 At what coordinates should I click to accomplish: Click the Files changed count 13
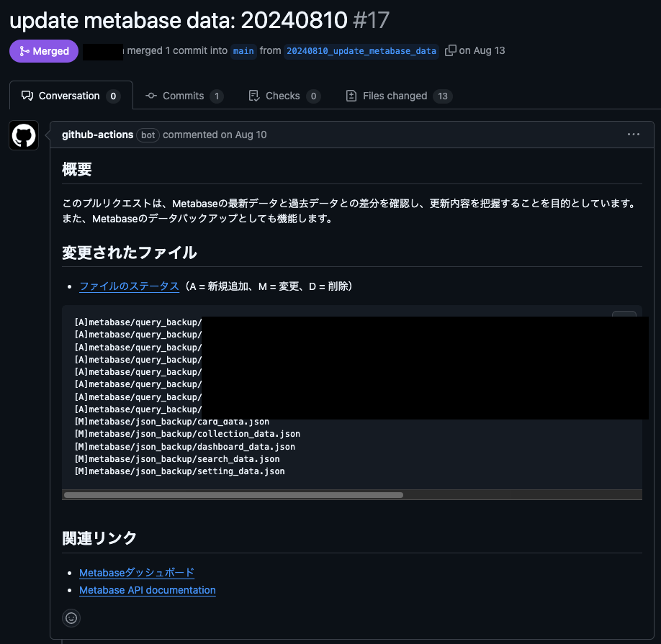(443, 96)
